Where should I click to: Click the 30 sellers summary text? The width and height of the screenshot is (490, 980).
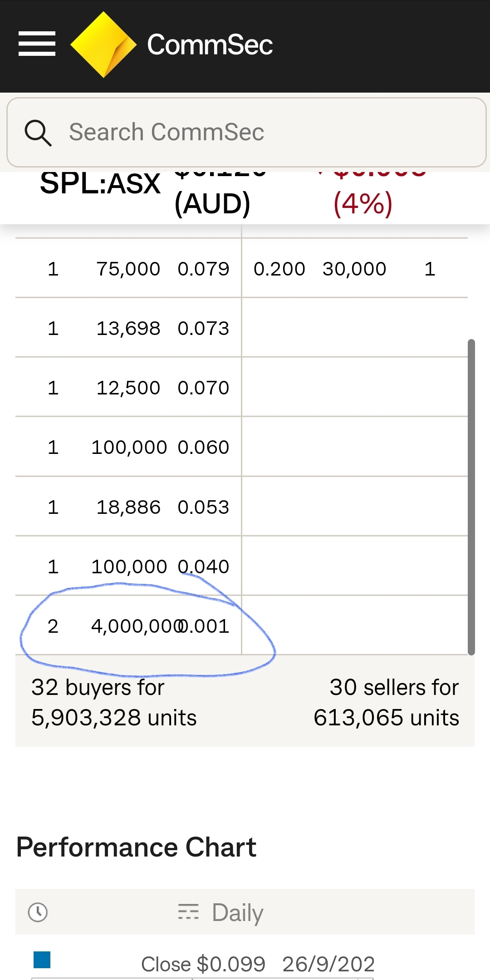coord(386,702)
